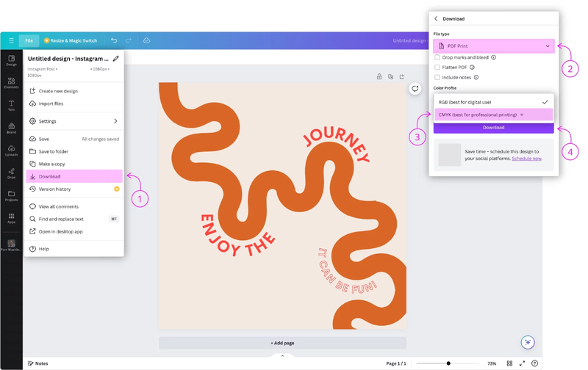Click the zoom slider handle
The image size is (588, 370).
448,363
